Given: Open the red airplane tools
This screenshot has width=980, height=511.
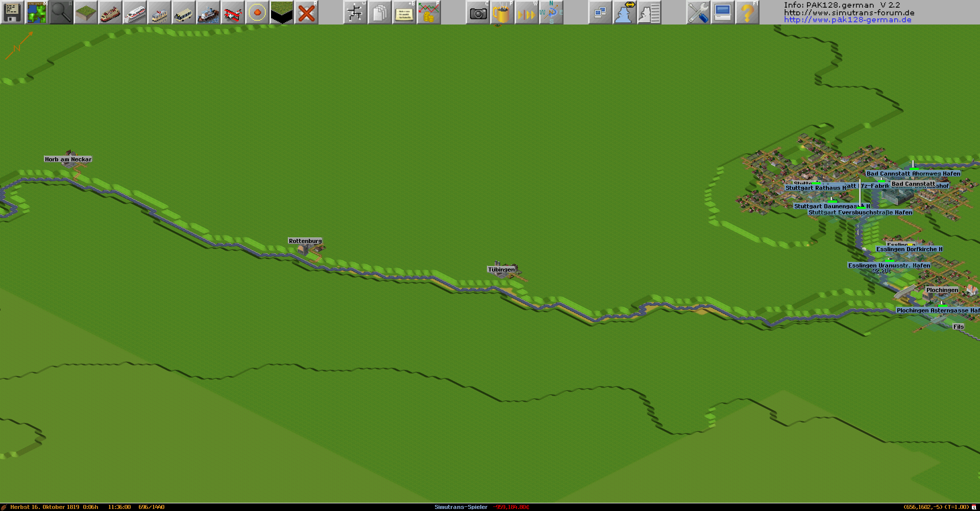Looking at the screenshot, I should tap(232, 12).
